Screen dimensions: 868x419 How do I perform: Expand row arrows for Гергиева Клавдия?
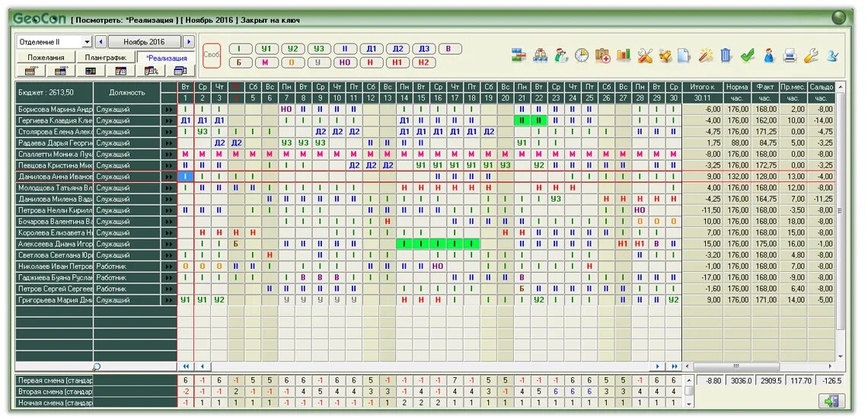point(169,120)
